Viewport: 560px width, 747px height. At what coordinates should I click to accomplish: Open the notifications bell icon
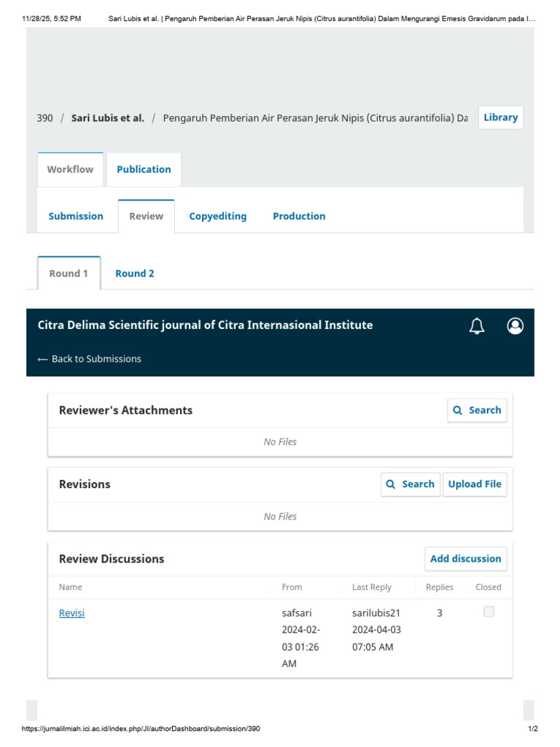(x=477, y=326)
